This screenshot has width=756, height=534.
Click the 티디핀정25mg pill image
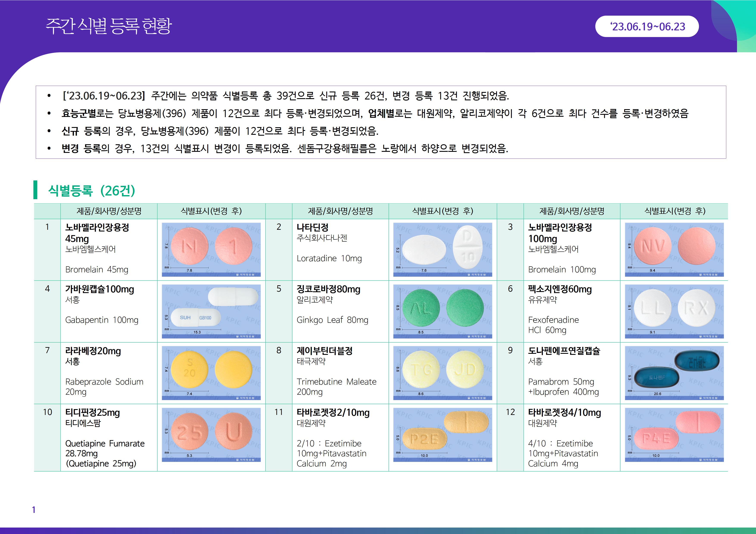pyautogui.click(x=211, y=435)
